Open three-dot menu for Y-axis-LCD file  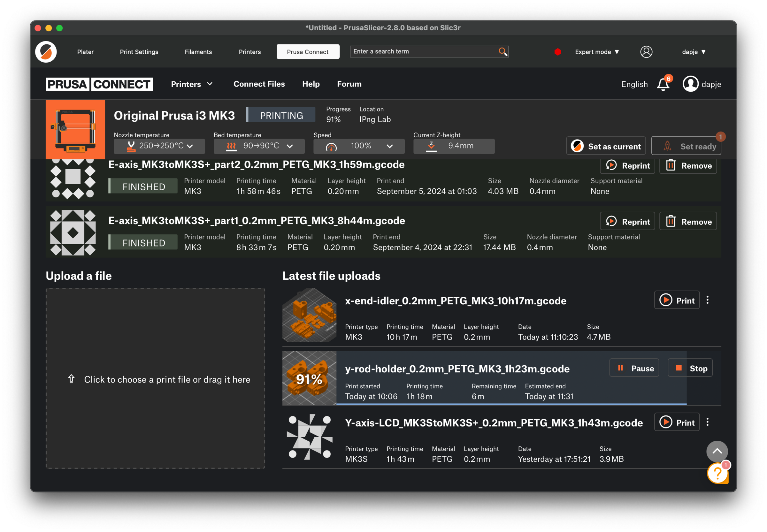[x=707, y=422]
